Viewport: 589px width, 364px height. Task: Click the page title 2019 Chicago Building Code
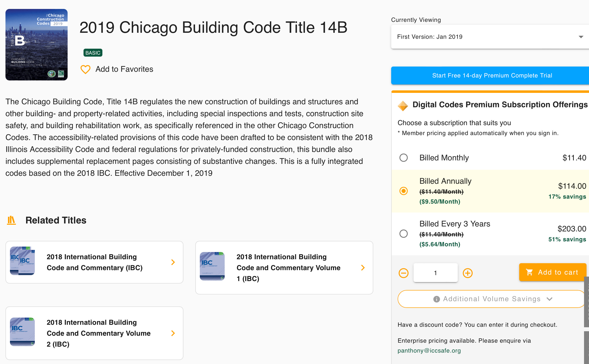(x=213, y=27)
